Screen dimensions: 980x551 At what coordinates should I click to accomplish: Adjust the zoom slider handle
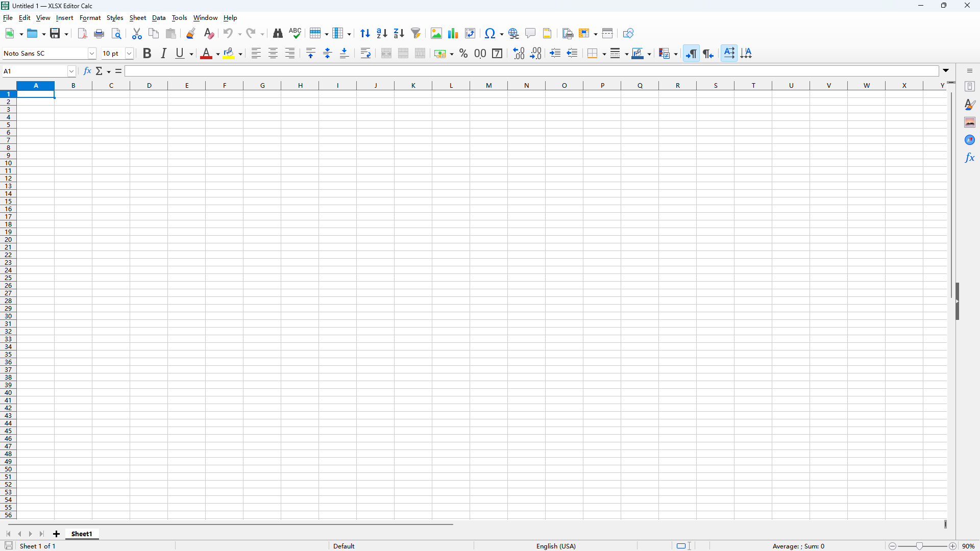click(x=919, y=546)
